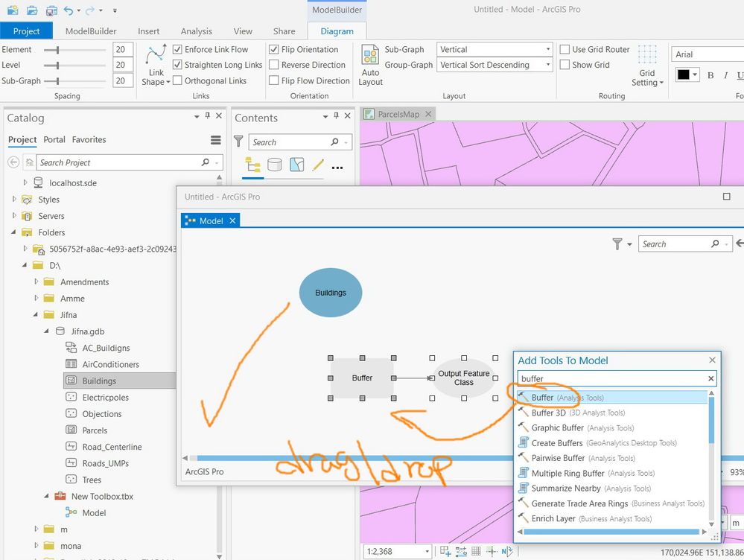The image size is (744, 560).
Task: Open the ModelBuilder ribbon tab
Action: [x=91, y=31]
